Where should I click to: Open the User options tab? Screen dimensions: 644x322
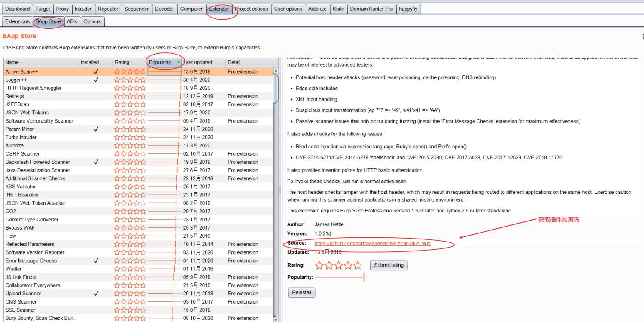[289, 9]
